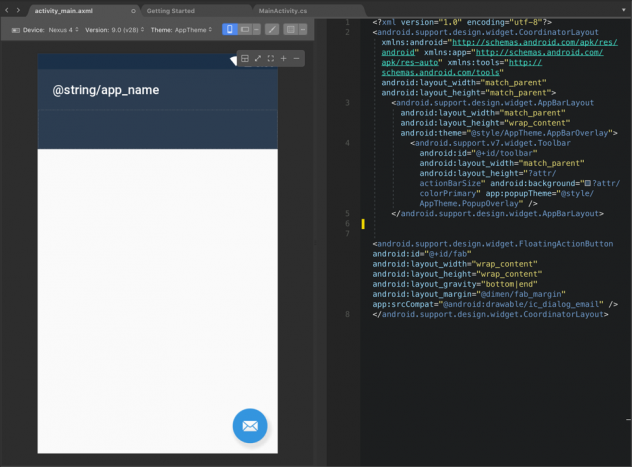Screen dimensions: 632x467
Task: Click the dashed-square fit to screen icon
Action: (x=271, y=59)
